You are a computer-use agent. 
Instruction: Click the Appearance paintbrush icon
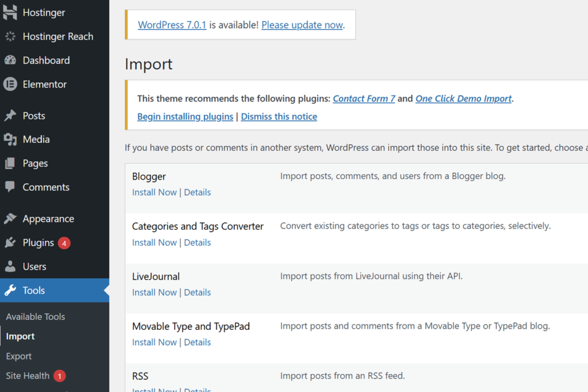click(x=10, y=218)
